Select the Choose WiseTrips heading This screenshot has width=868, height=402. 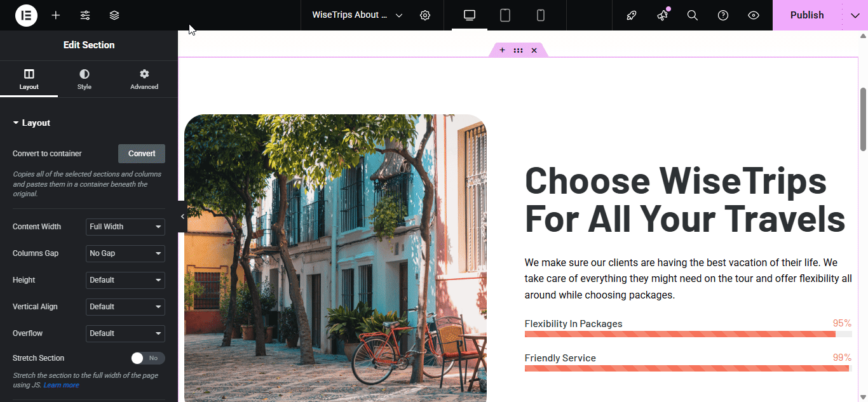click(x=685, y=199)
